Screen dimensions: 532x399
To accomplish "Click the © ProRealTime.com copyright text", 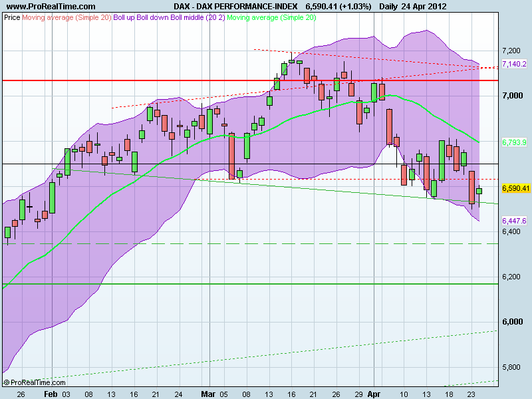I will point(35,382).
